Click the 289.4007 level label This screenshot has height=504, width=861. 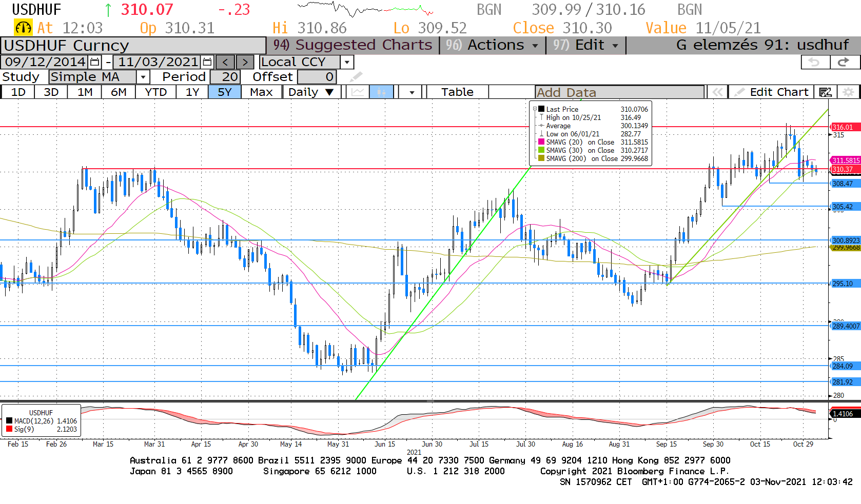click(x=845, y=326)
